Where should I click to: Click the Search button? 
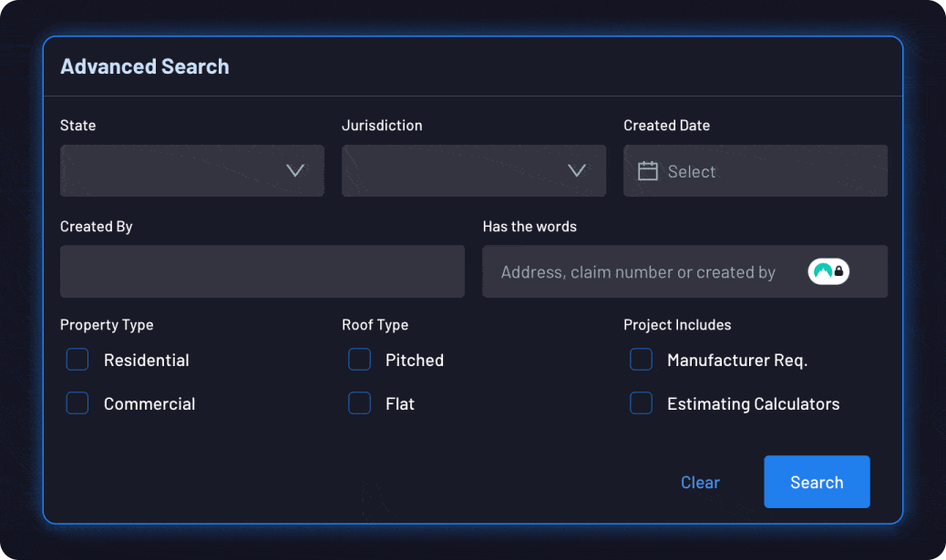[x=817, y=482]
